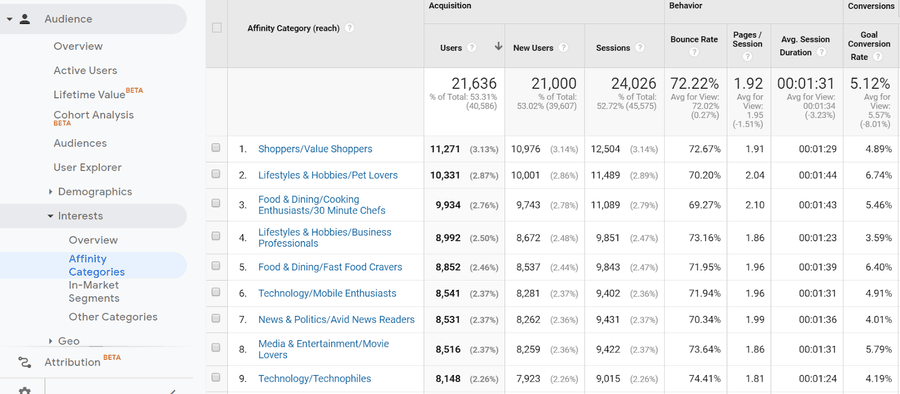Screen dimensions: 900x394
Task: Open help icon next to Sessions column
Action: 640,48
